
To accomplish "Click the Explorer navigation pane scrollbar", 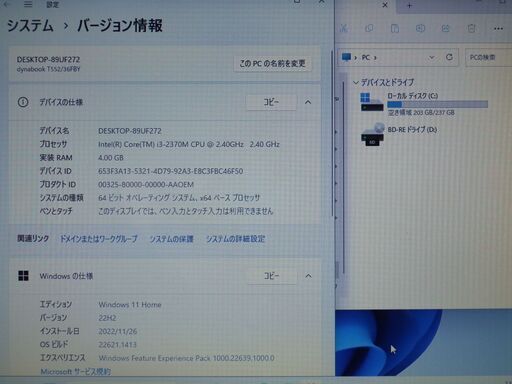I will (343, 177).
